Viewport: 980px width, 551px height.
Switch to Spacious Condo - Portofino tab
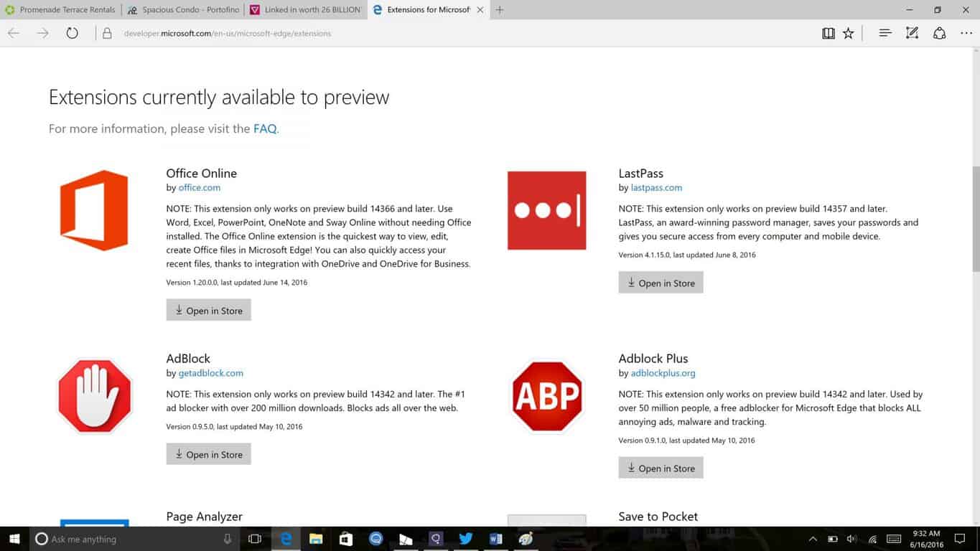[x=183, y=10]
